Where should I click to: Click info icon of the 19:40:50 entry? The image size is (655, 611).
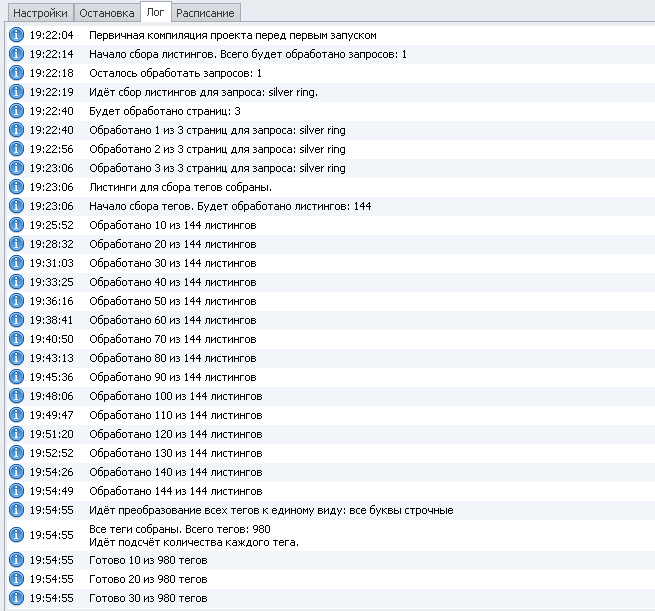(x=16, y=339)
